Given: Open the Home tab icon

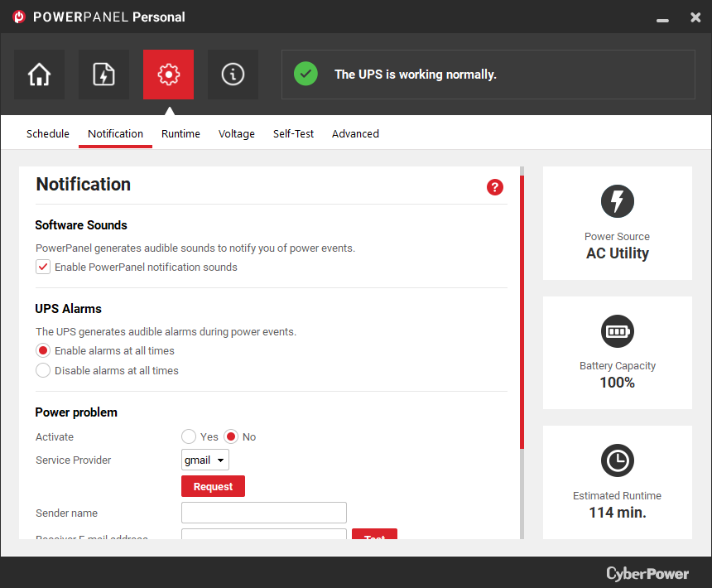Looking at the screenshot, I should [x=39, y=75].
